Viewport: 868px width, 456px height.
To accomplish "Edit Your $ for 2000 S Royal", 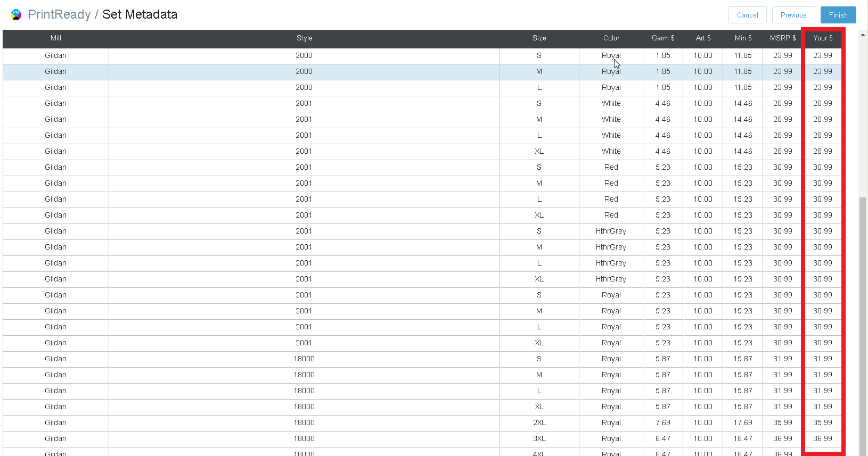I will [823, 55].
